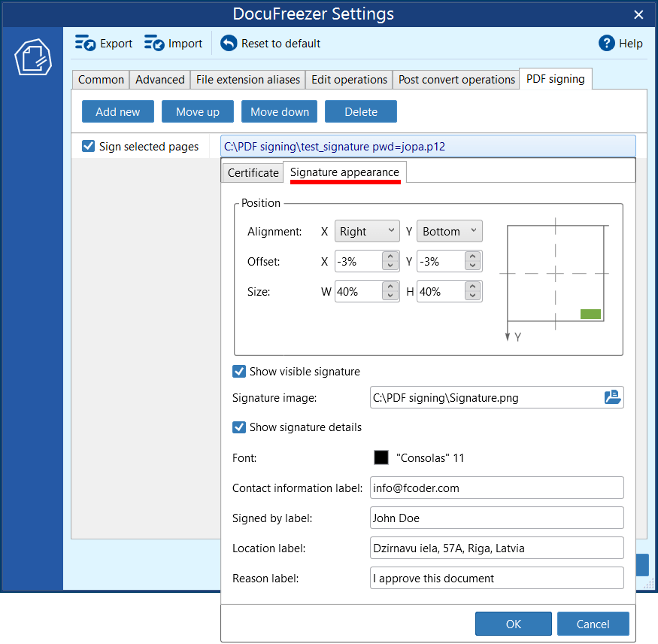Browse for signature image file icon
The height and width of the screenshot is (644, 658).
tap(612, 396)
